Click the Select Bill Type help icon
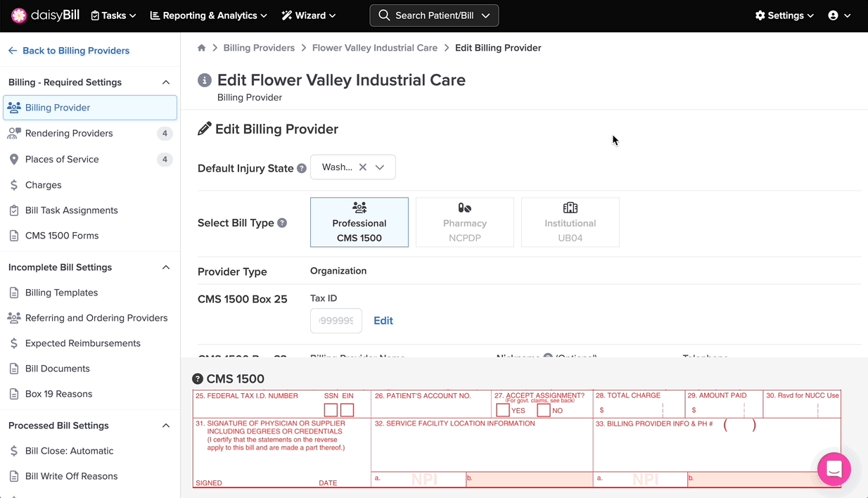The image size is (868, 498). coord(282,223)
